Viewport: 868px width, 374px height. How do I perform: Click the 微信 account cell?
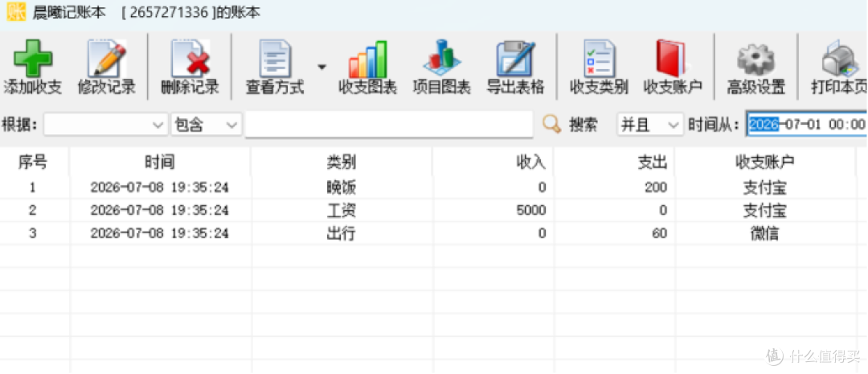point(765,234)
